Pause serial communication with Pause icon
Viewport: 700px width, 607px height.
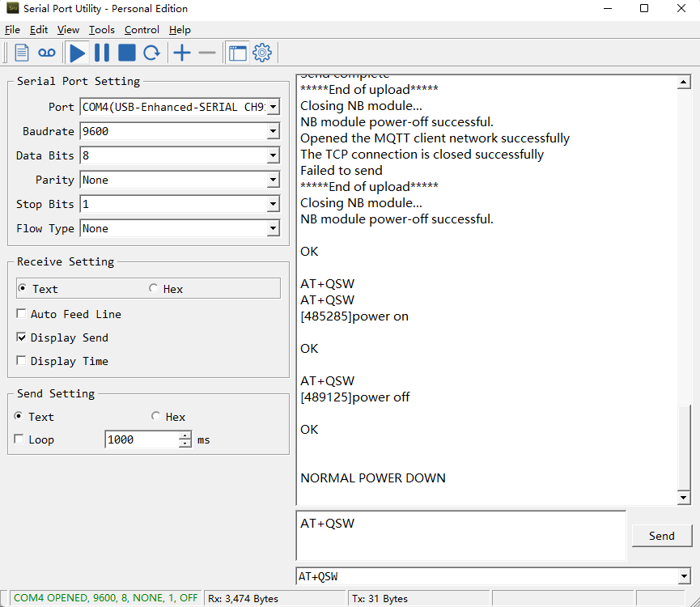(x=102, y=53)
